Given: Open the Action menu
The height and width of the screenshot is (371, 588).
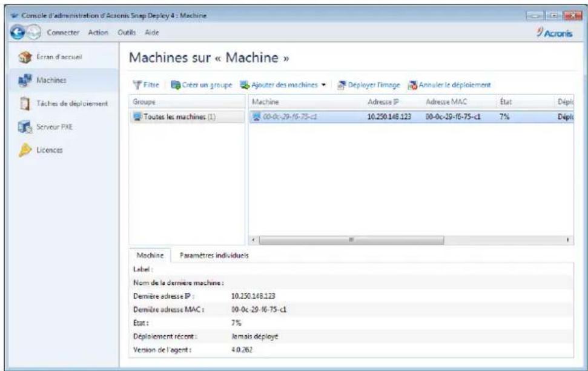Looking at the screenshot, I should [x=98, y=33].
